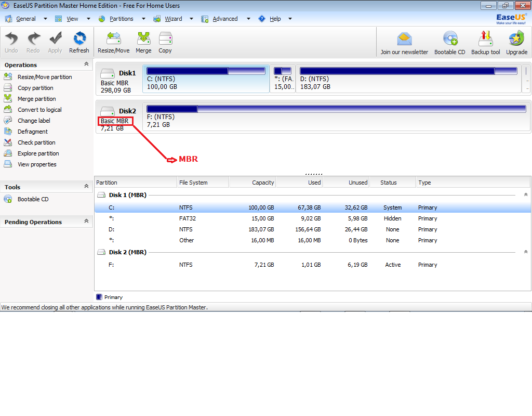
Task: Open the View menu
Action: coord(72,19)
